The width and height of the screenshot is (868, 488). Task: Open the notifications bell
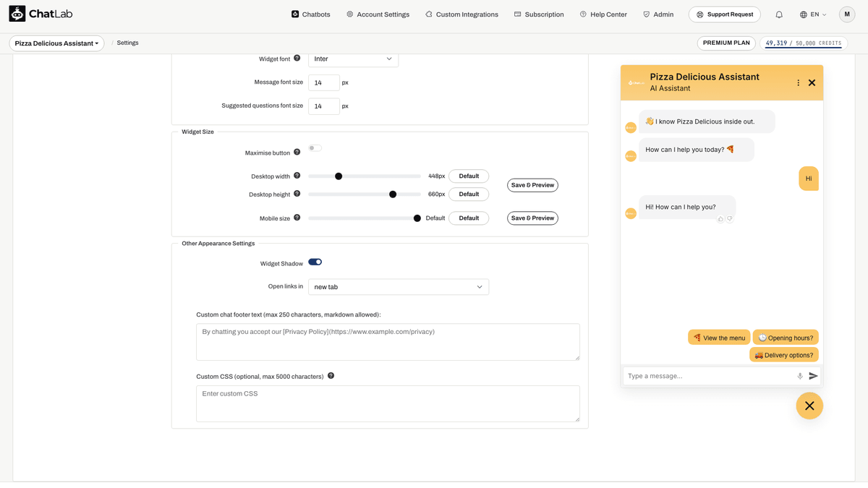[x=779, y=14]
